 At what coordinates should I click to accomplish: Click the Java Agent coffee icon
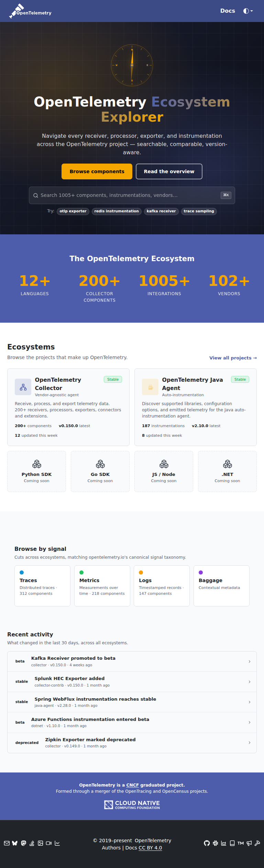coord(150,387)
